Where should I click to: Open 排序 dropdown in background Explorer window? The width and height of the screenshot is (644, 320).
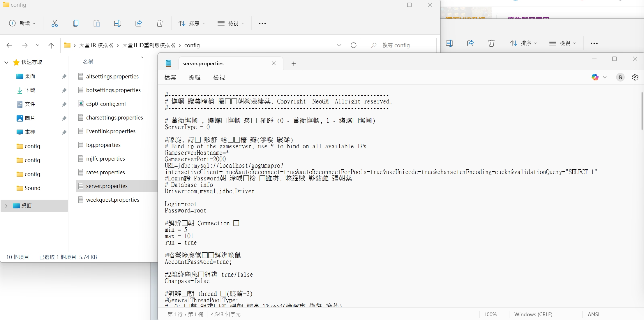pyautogui.click(x=523, y=43)
